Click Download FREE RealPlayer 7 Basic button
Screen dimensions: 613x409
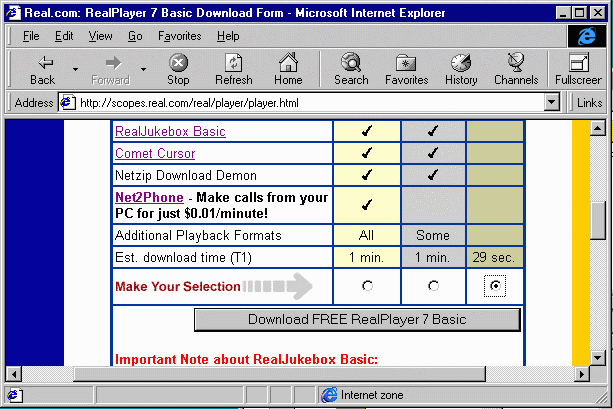pyautogui.click(x=357, y=319)
